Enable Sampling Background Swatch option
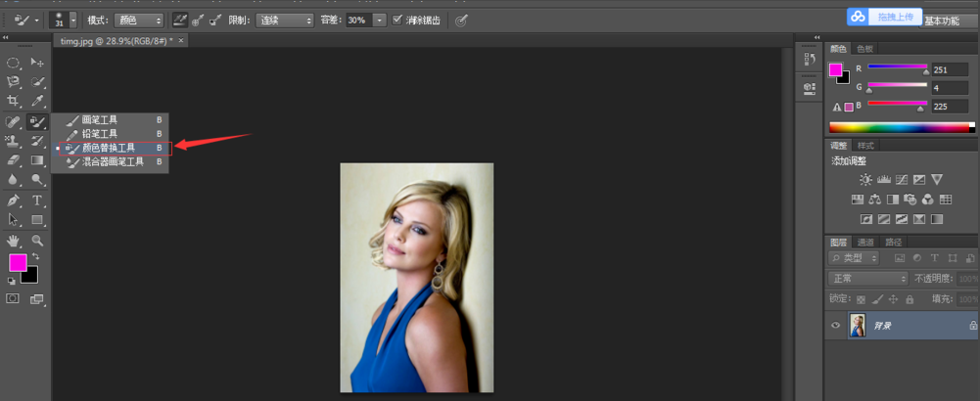Screen dimensions: 980x401 pyautogui.click(x=215, y=20)
